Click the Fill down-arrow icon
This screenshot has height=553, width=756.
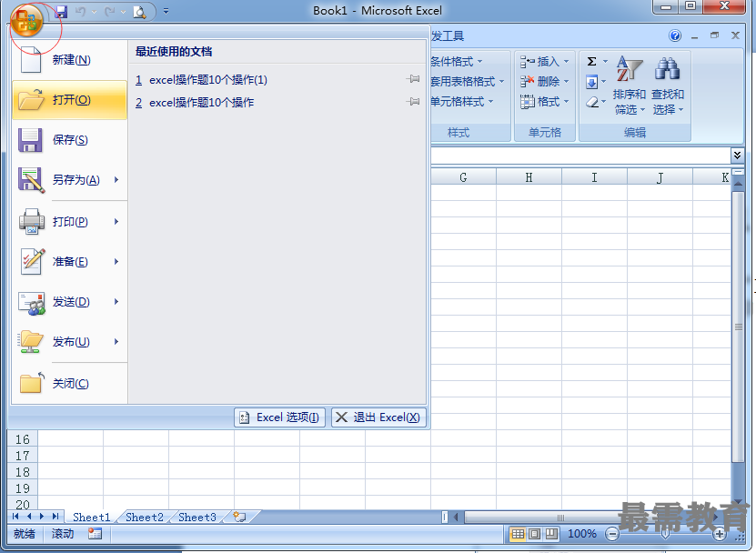tap(591, 82)
